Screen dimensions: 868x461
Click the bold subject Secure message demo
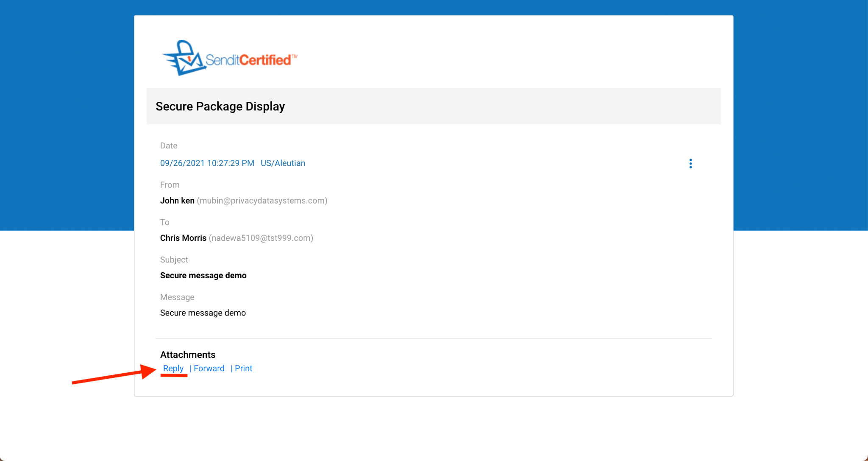pyautogui.click(x=203, y=275)
